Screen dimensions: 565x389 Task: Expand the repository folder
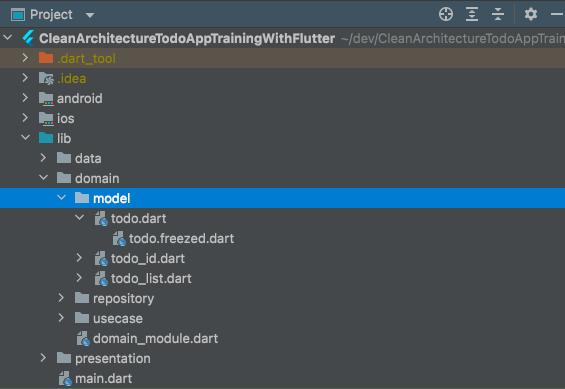[x=61, y=298]
